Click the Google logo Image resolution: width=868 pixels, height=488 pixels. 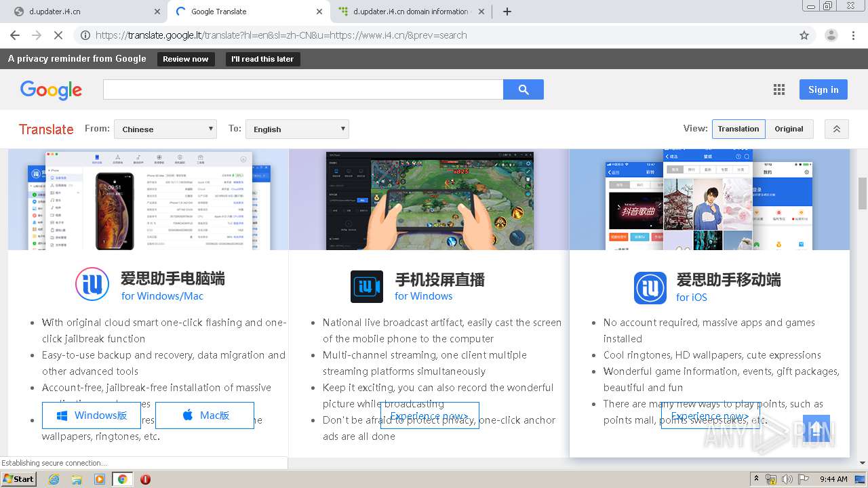[51, 90]
